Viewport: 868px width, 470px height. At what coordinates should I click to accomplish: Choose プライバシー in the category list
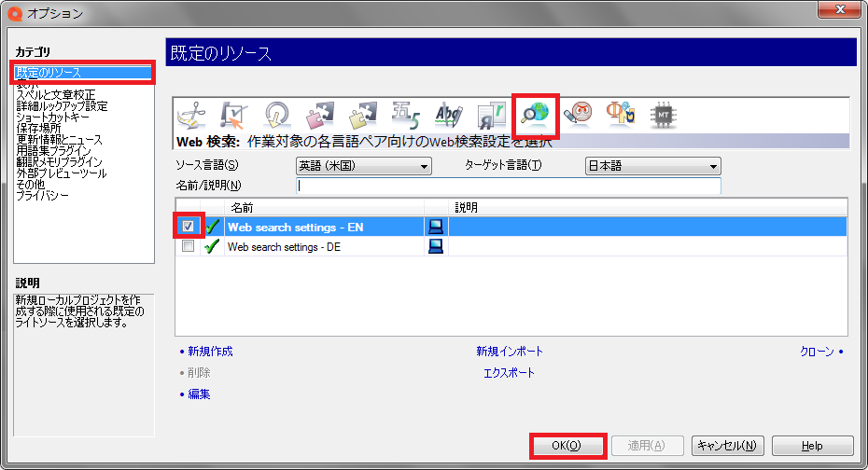pos(42,195)
